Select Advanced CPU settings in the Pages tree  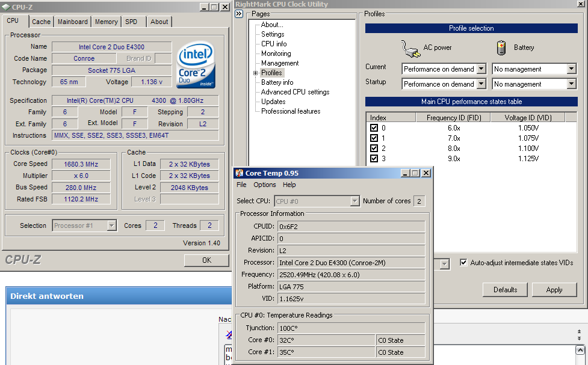coord(295,92)
